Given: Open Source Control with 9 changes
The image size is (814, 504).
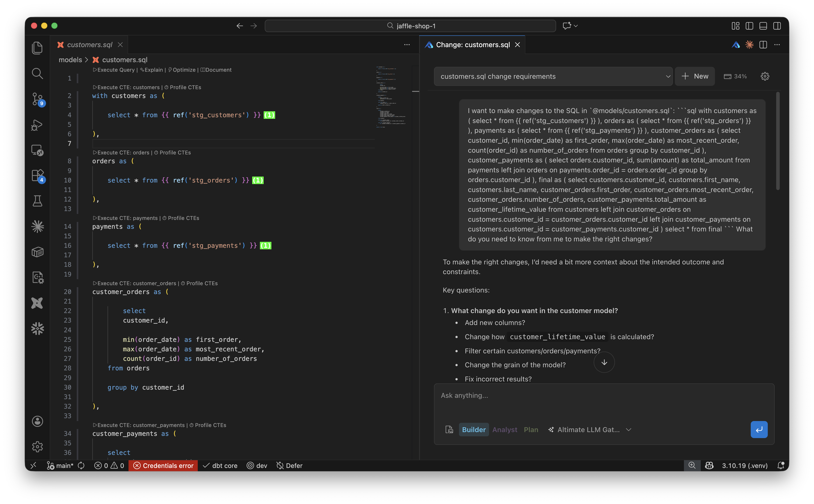Looking at the screenshot, I should [x=37, y=99].
